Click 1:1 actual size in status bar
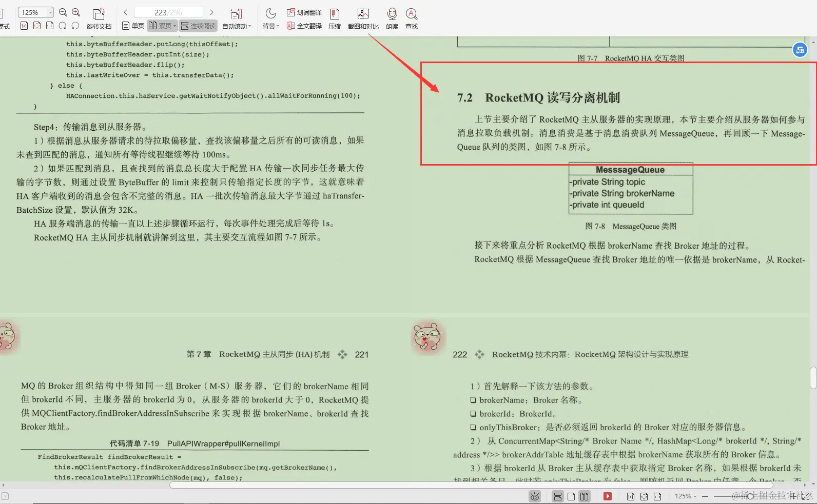Viewport: 817px width, 504px height. click(631, 496)
